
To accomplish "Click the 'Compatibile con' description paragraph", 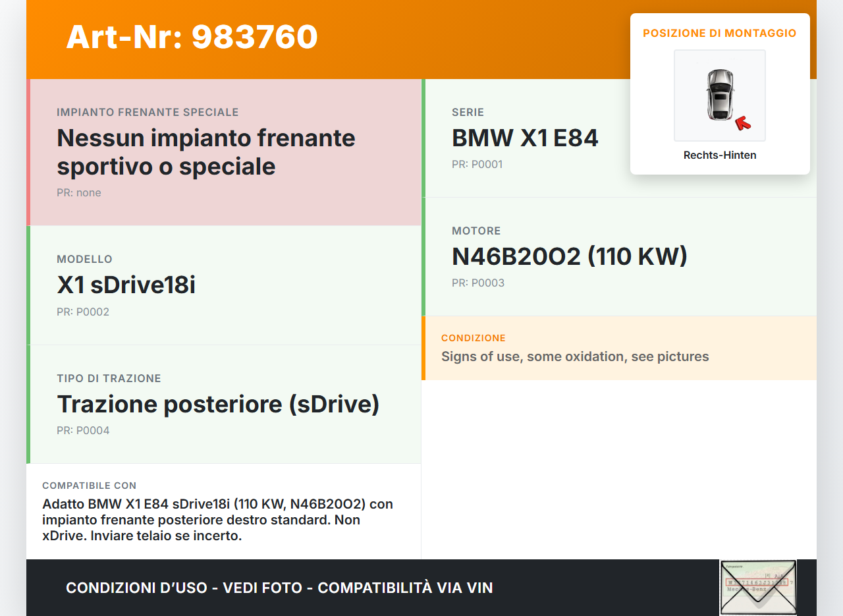I will [x=217, y=520].
